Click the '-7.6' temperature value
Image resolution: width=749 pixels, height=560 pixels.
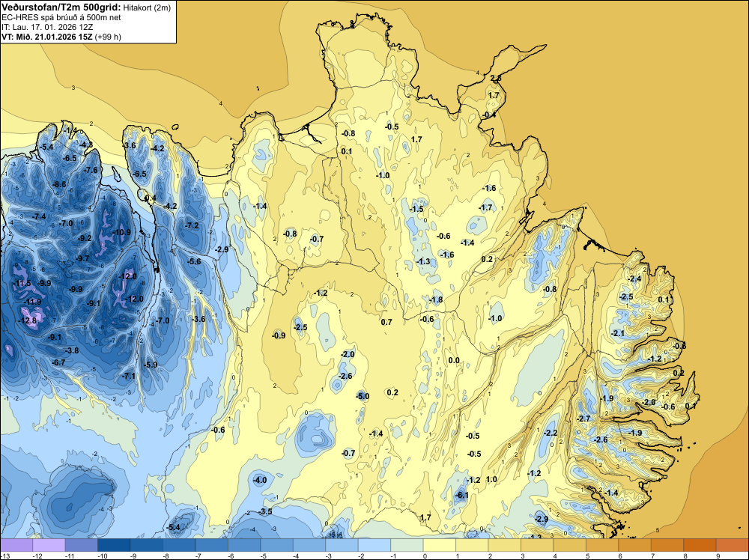point(91,170)
